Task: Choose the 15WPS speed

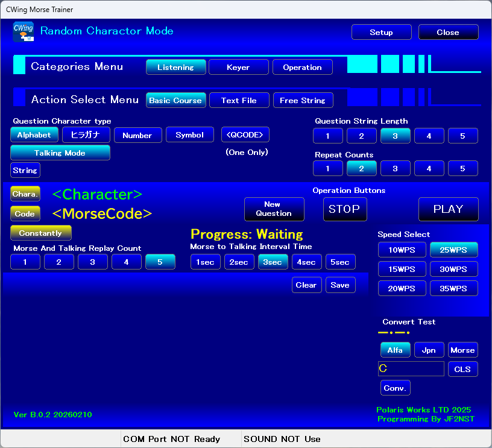Action: click(x=402, y=269)
